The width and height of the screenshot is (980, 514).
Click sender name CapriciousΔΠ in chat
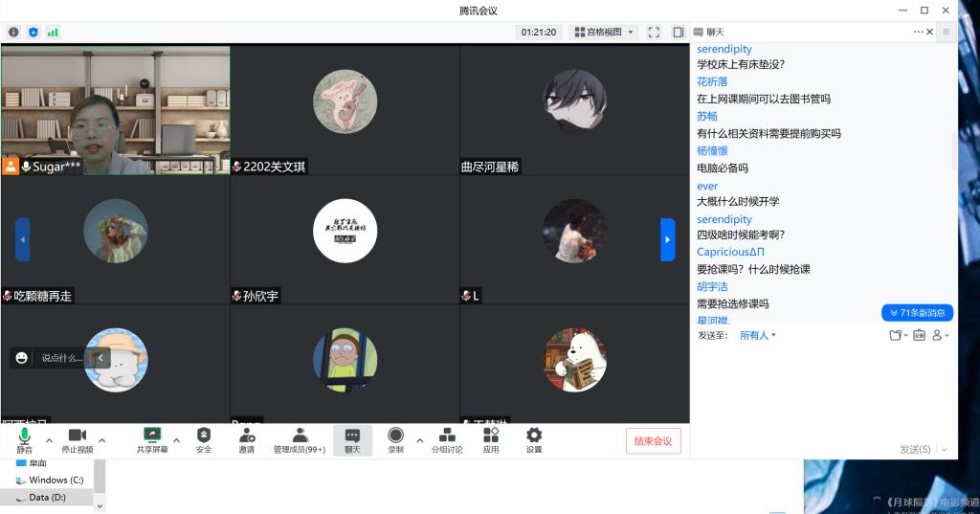(730, 252)
